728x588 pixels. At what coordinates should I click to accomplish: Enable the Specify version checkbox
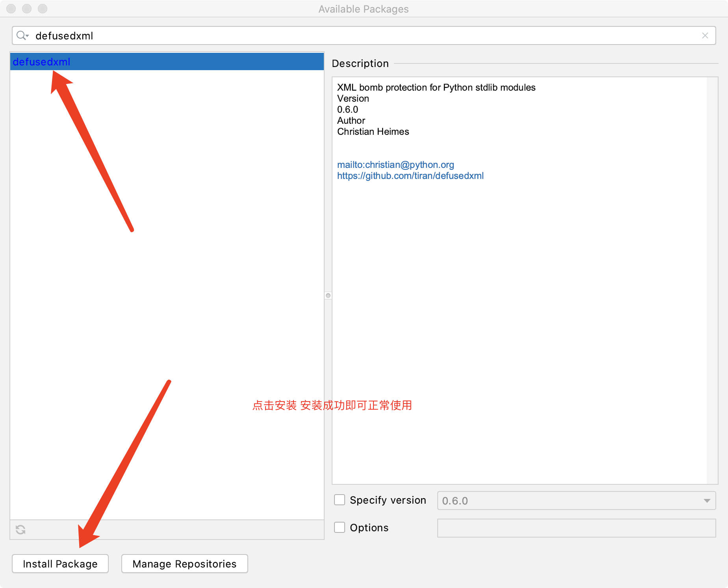tap(339, 500)
